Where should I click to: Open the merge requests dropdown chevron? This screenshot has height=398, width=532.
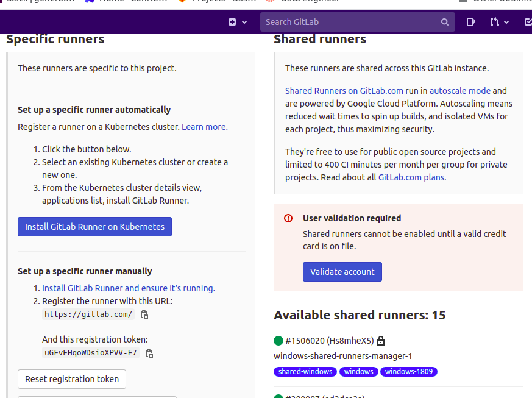pos(506,21)
